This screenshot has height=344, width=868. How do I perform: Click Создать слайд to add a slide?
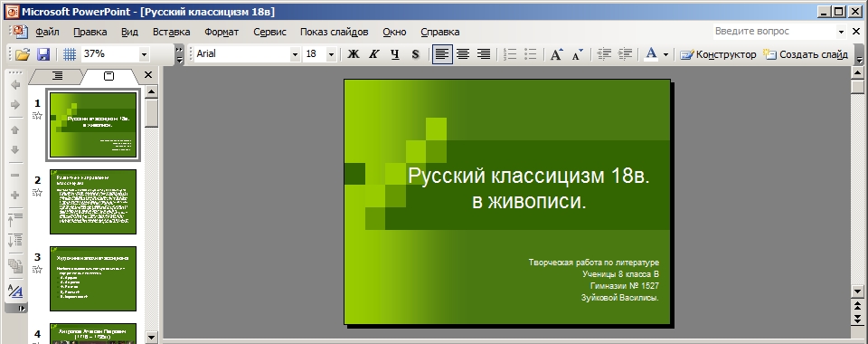coord(805,54)
